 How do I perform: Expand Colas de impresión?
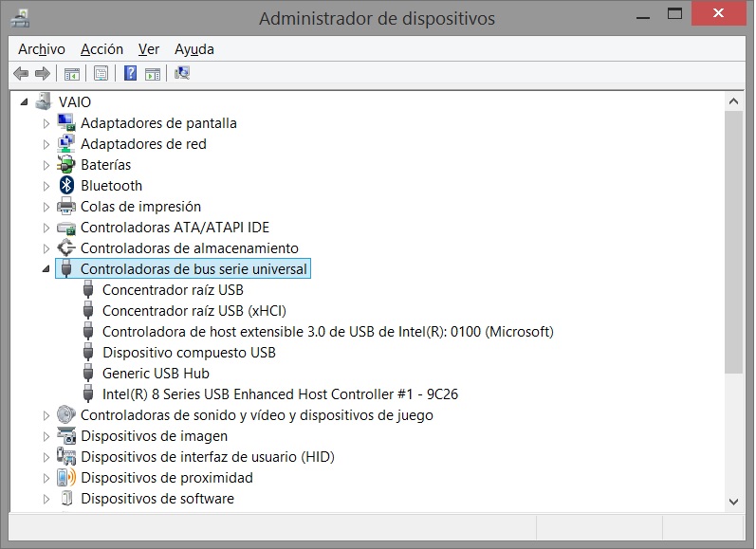[x=46, y=207]
